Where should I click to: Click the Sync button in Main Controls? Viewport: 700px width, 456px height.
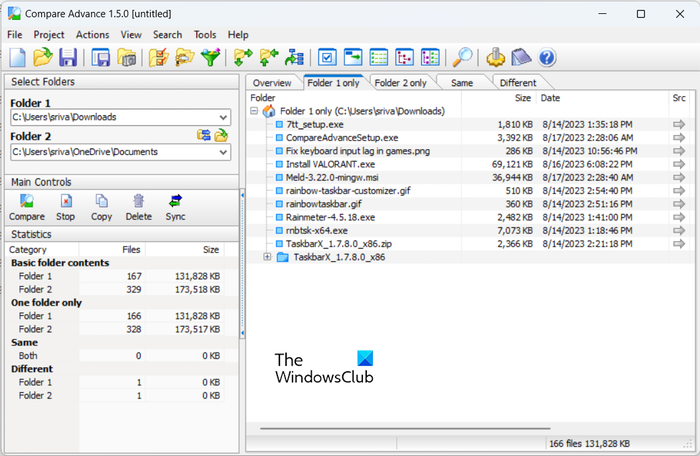(175, 207)
